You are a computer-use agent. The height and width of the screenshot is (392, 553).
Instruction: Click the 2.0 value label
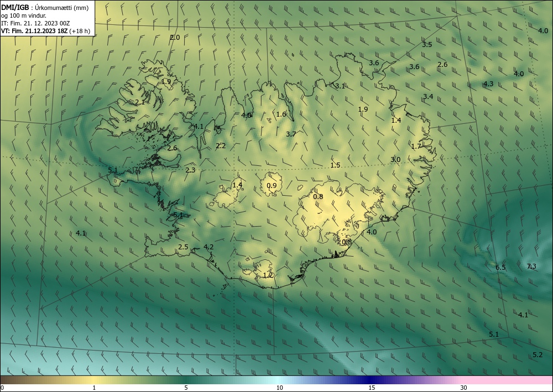pyautogui.click(x=175, y=38)
